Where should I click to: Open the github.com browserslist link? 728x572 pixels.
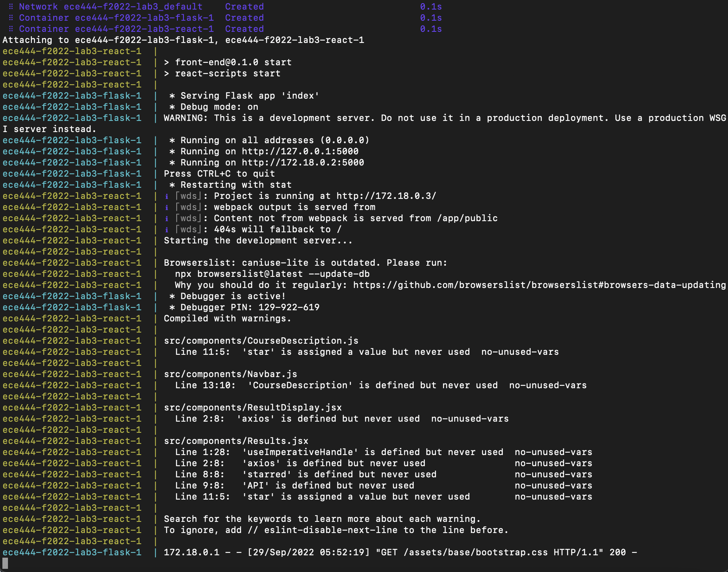(539, 285)
